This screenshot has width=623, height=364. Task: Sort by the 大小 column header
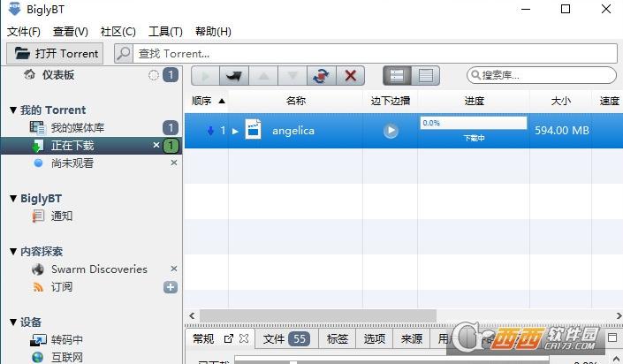point(560,101)
